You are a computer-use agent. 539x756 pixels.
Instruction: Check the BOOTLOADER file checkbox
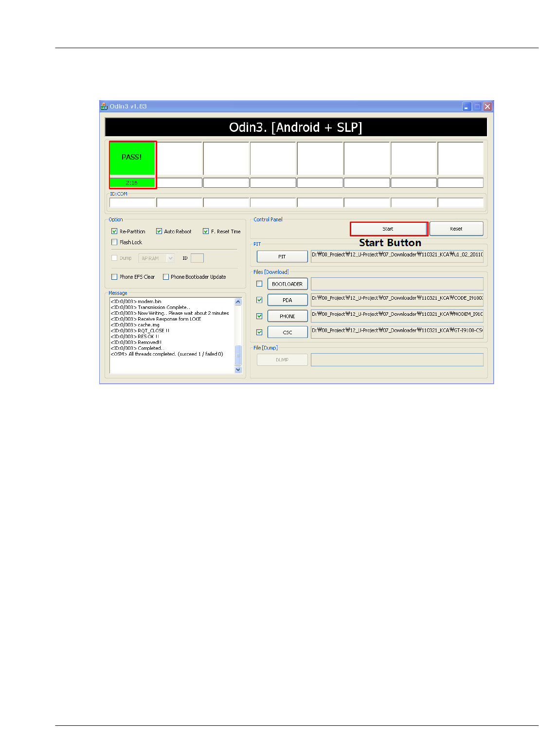[259, 284]
